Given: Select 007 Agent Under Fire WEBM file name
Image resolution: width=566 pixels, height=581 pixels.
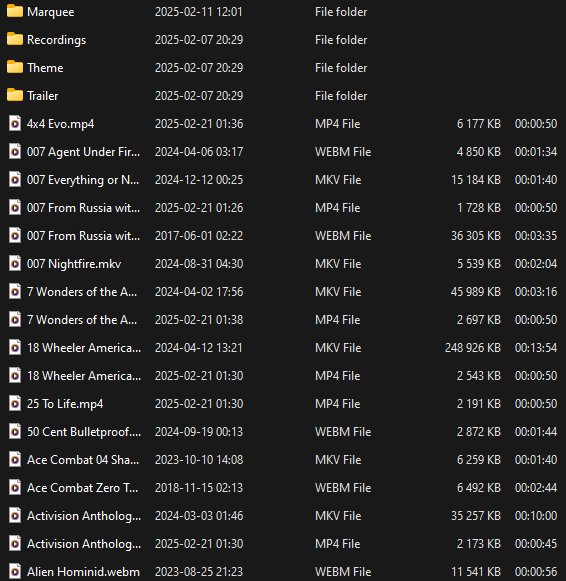Looking at the screenshot, I should click(83, 152).
